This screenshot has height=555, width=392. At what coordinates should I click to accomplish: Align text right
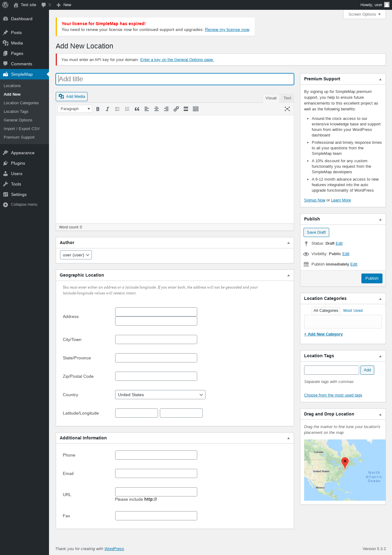click(x=166, y=109)
